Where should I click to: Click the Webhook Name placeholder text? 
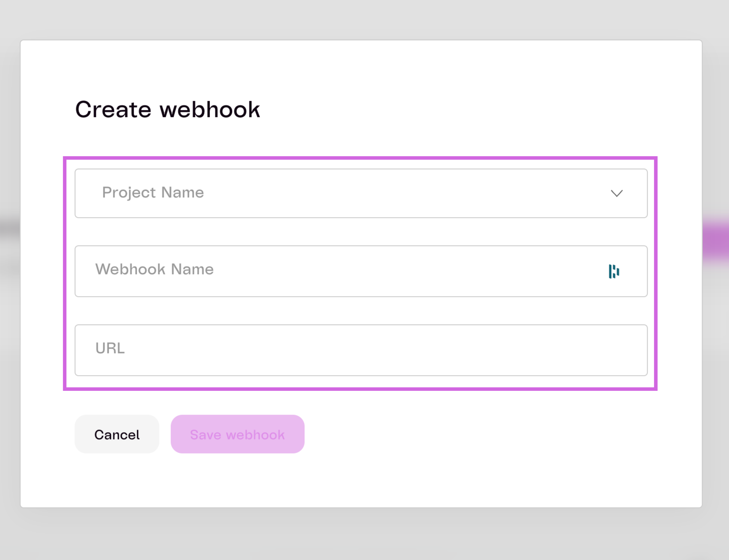click(154, 269)
